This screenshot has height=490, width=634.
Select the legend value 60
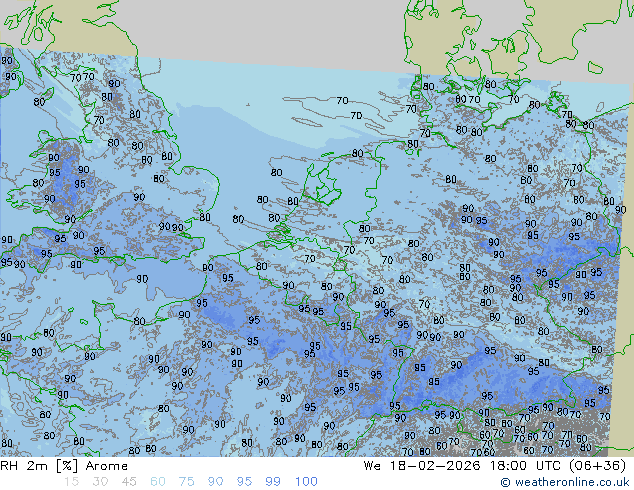tap(158, 482)
